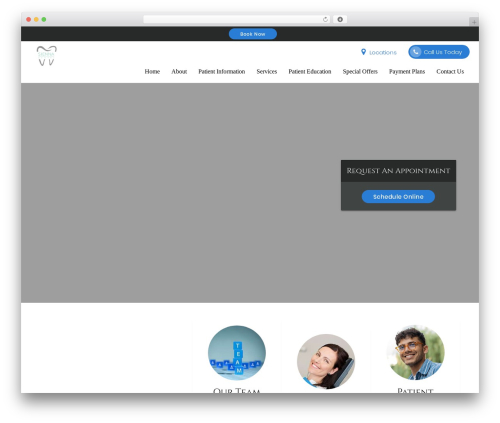This screenshot has height=423, width=500.
Task: Click the smiling woman in dental chair image
Action: (326, 361)
